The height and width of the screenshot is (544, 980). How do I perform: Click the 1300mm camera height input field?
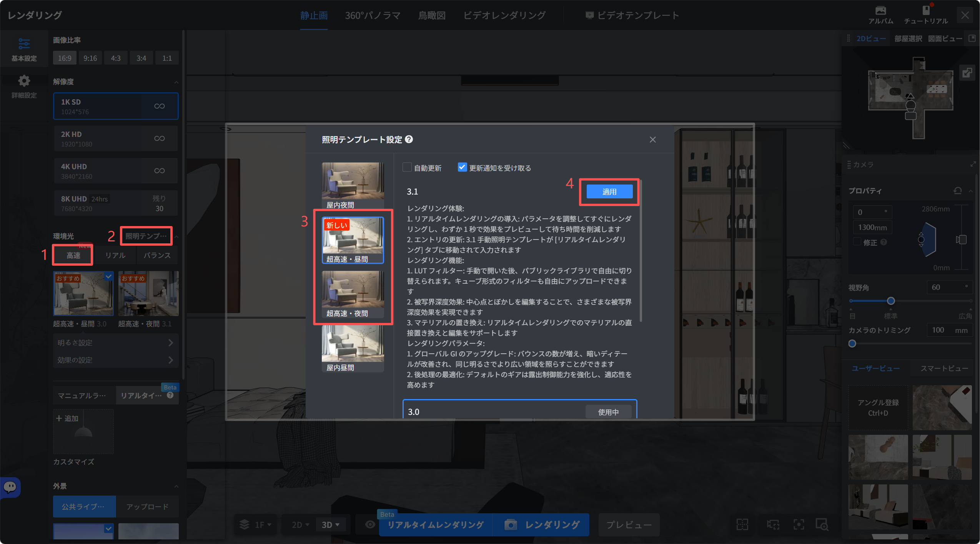pyautogui.click(x=872, y=227)
